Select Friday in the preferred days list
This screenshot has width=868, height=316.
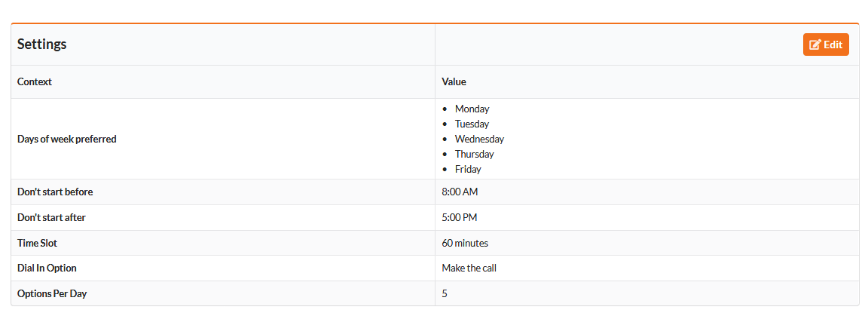468,169
